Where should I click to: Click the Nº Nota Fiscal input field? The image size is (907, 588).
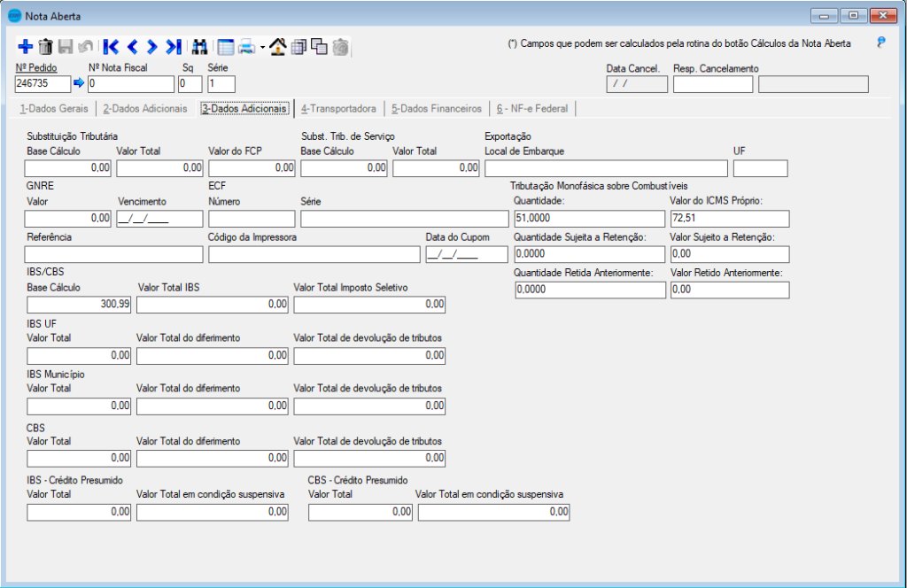(x=130, y=84)
